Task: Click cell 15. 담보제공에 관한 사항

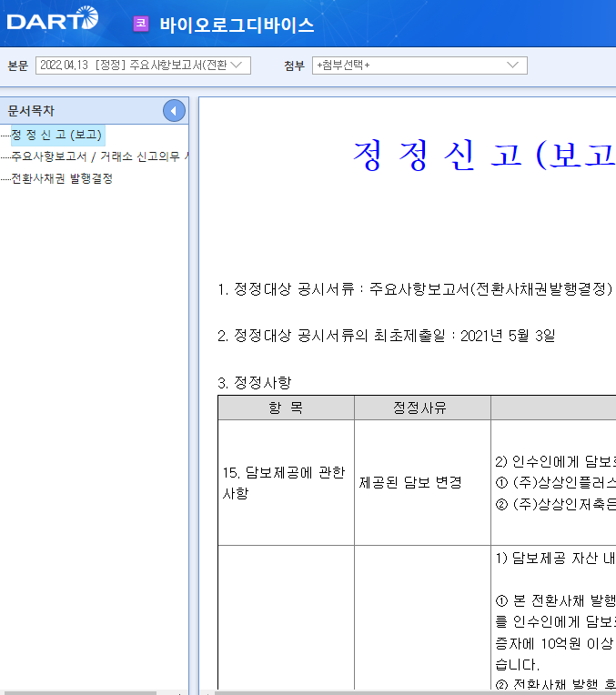Action: tap(284, 483)
